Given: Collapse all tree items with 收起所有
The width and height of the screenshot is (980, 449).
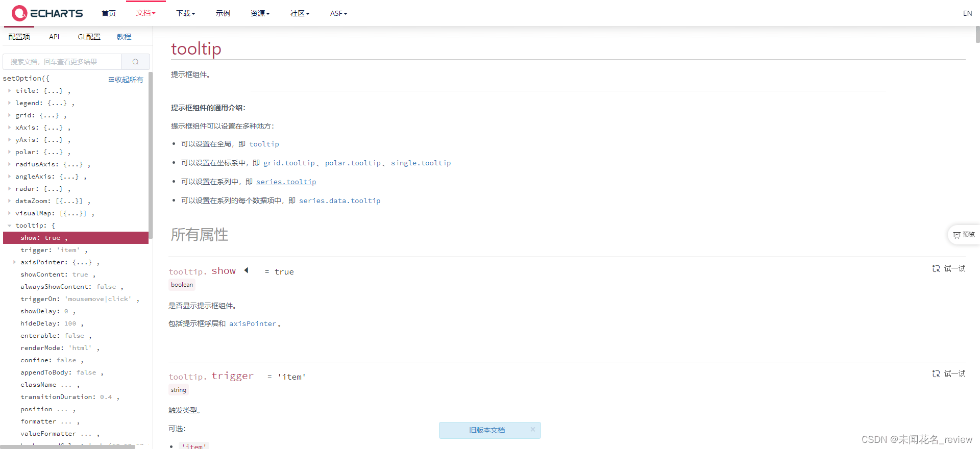Looking at the screenshot, I should (126, 80).
